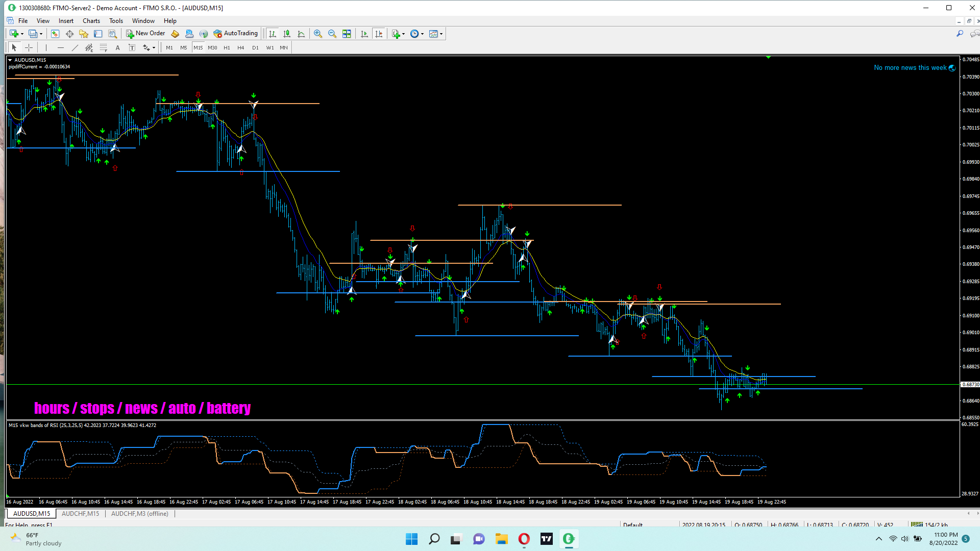The image size is (980, 551).
Task: Zoom in on the chart
Action: coord(318,34)
